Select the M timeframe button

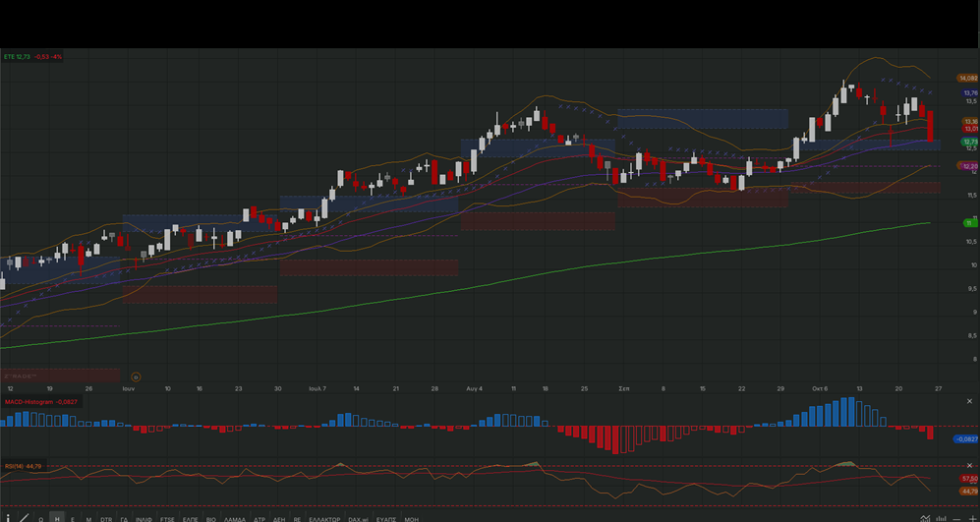88,519
